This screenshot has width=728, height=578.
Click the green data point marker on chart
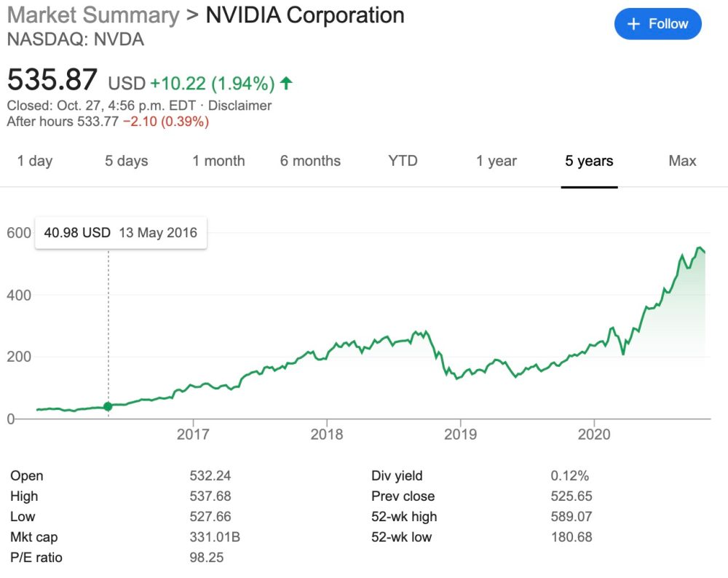[108, 406]
